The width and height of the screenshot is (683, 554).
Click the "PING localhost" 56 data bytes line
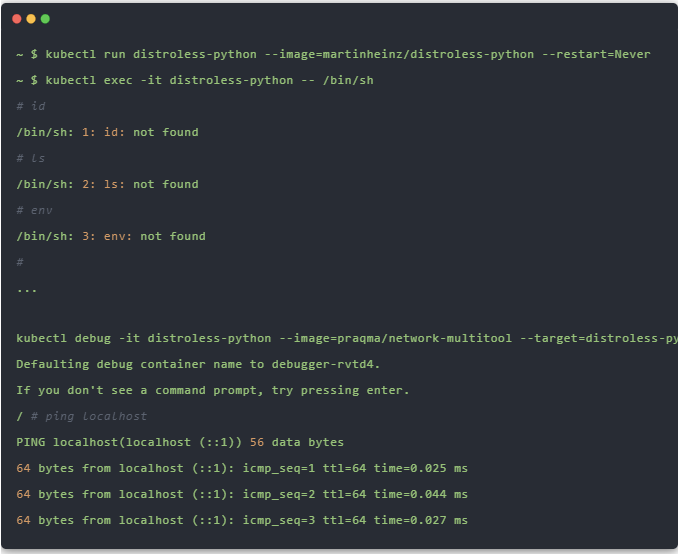coord(180,442)
